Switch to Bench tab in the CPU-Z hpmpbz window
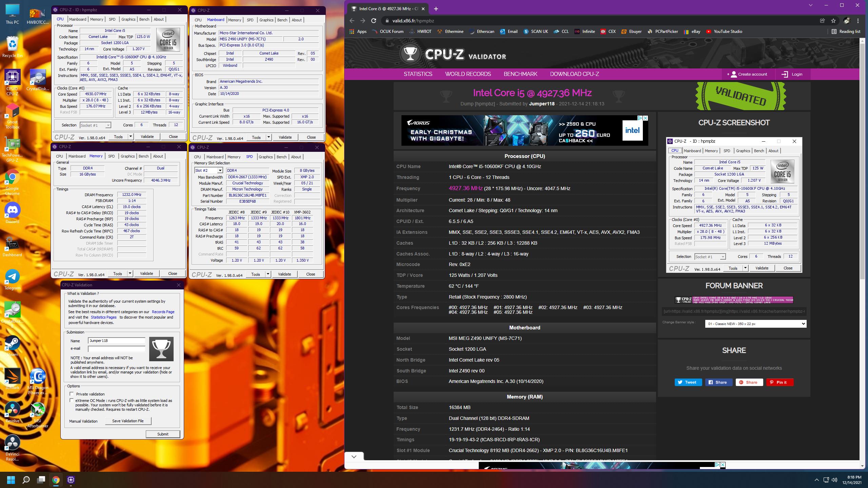Image resolution: width=868 pixels, height=488 pixels. [144, 19]
